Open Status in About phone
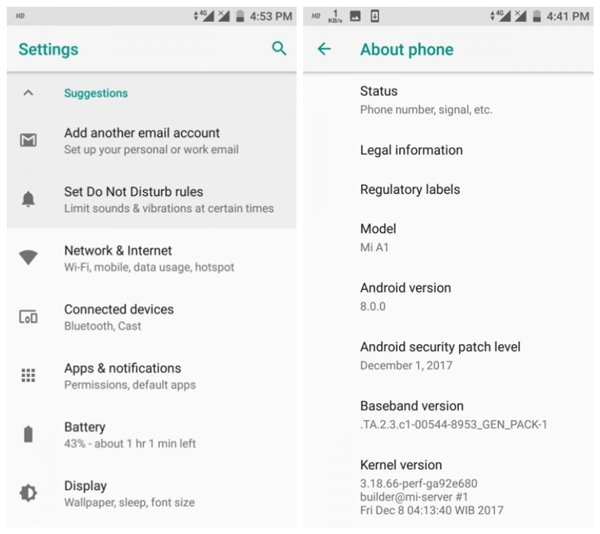The height and width of the screenshot is (534, 600). [x=448, y=100]
